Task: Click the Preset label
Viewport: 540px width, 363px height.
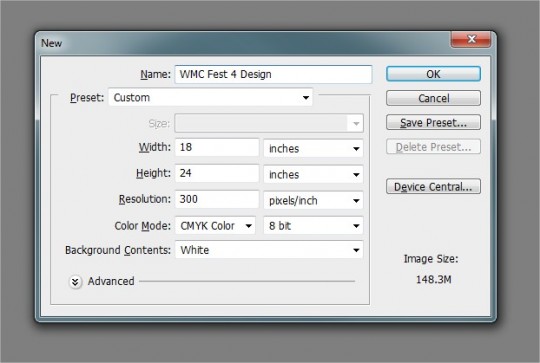Action: [x=87, y=98]
